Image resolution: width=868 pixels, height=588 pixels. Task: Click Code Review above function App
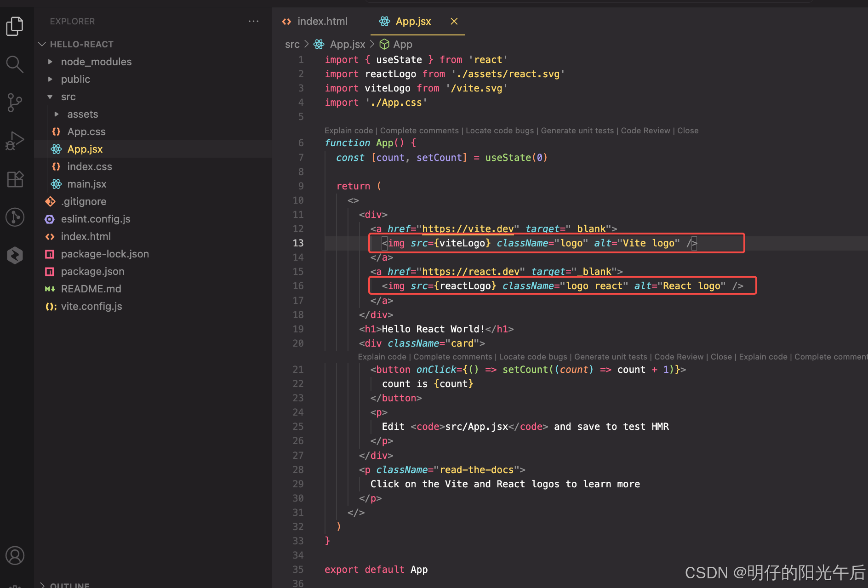tap(645, 131)
